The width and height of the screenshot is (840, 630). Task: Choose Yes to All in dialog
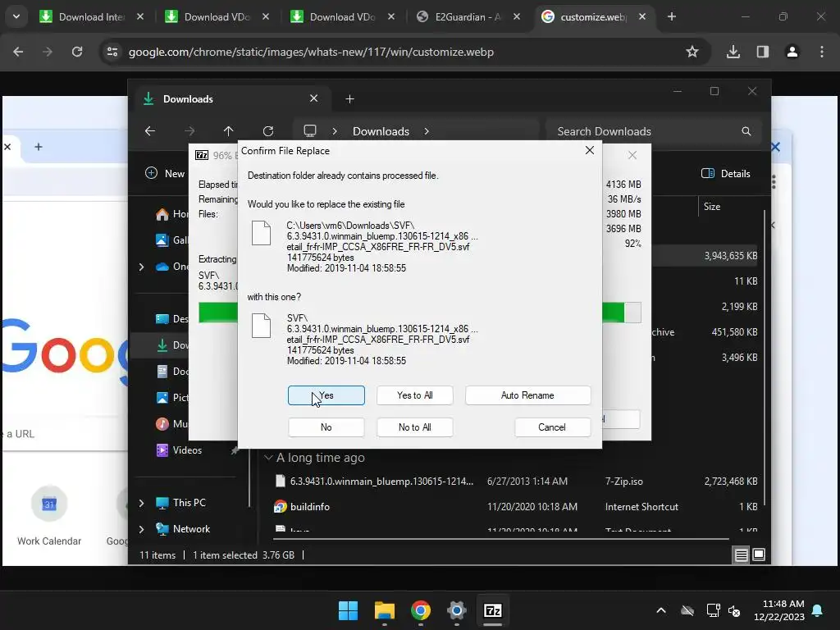click(x=414, y=395)
